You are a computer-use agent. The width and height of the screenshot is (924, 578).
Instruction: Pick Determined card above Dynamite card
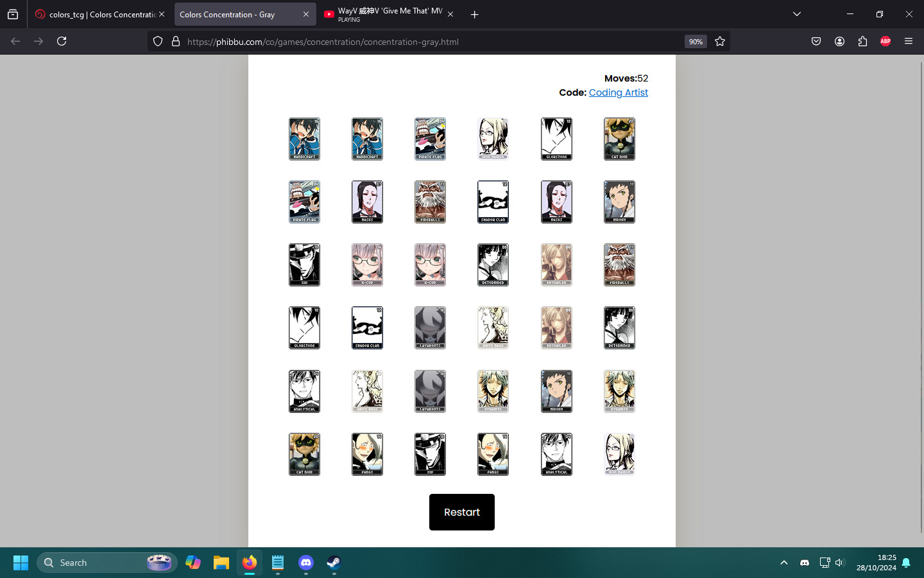coord(619,328)
